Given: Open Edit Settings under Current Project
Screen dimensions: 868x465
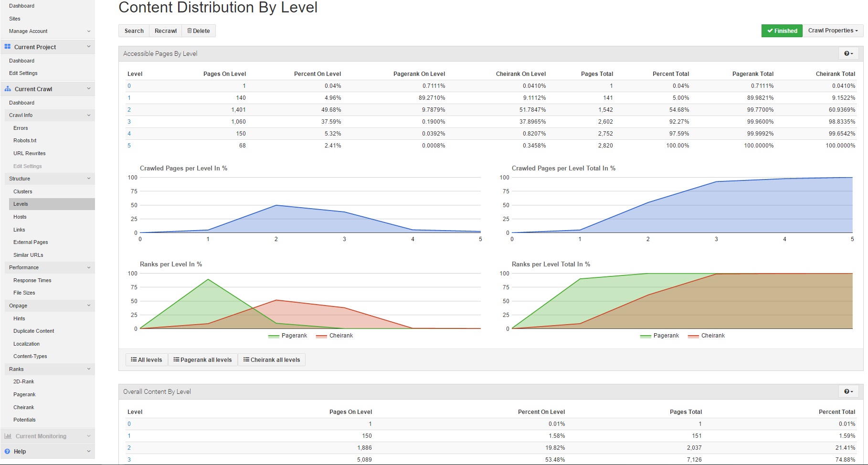Looking at the screenshot, I should coord(23,73).
